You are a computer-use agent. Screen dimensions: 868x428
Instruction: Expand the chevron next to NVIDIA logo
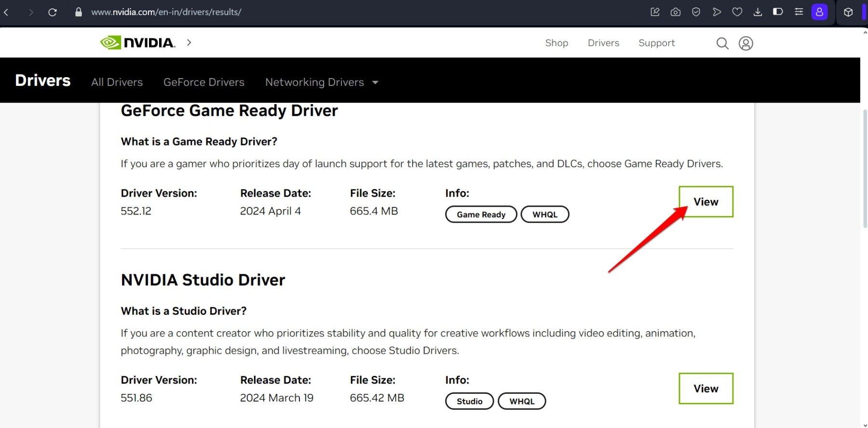tap(189, 43)
